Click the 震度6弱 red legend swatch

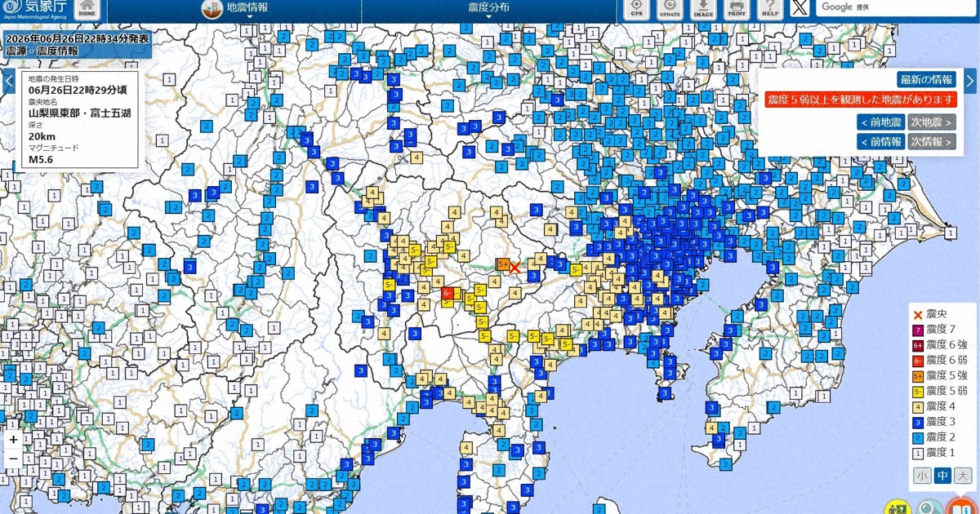click(918, 361)
